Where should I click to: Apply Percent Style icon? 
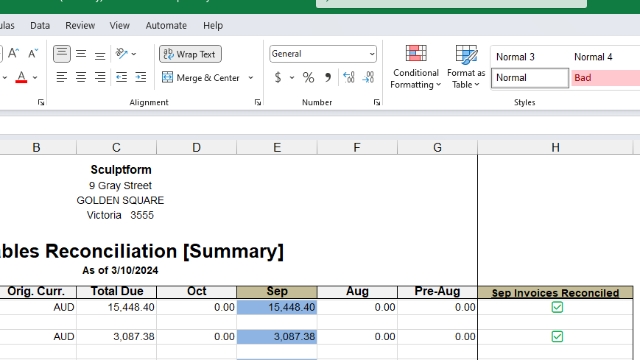click(x=308, y=77)
